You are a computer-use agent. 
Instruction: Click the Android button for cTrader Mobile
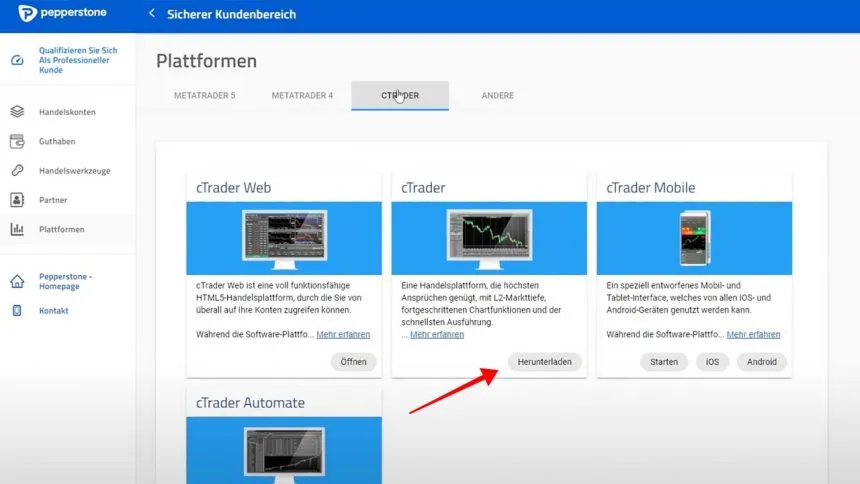click(761, 362)
